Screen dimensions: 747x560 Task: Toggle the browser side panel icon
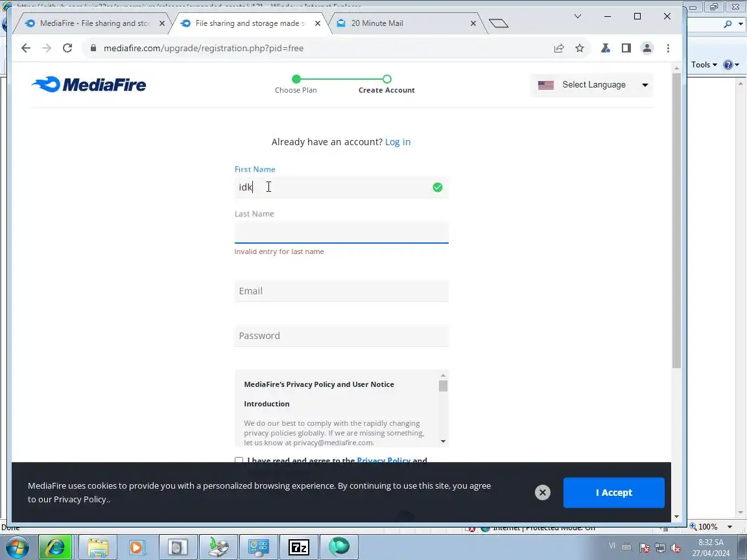(626, 48)
